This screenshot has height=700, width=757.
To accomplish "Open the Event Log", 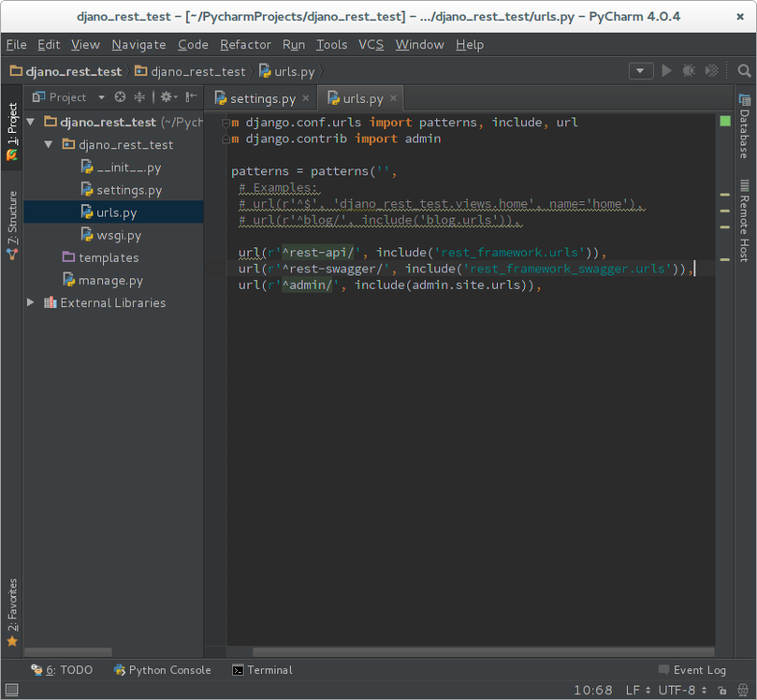I will pos(692,670).
